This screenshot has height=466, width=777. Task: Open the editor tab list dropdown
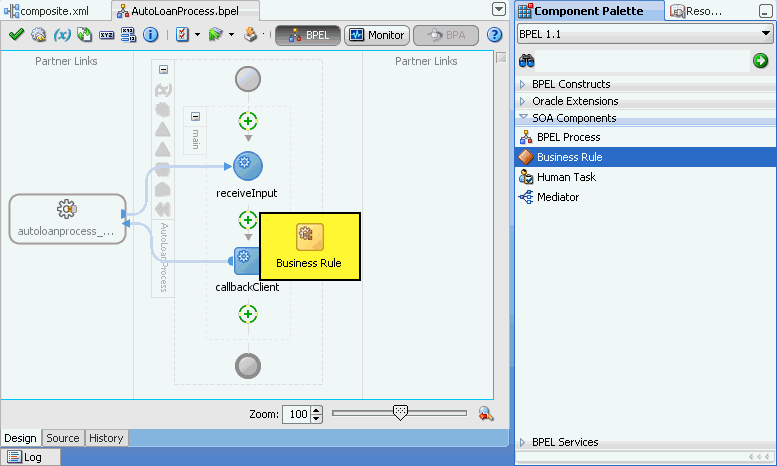(x=499, y=9)
